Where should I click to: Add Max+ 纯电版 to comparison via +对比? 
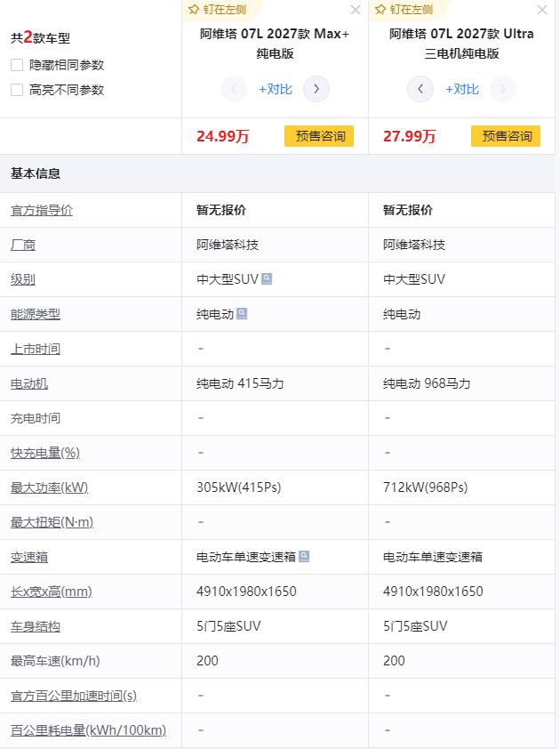pos(275,89)
